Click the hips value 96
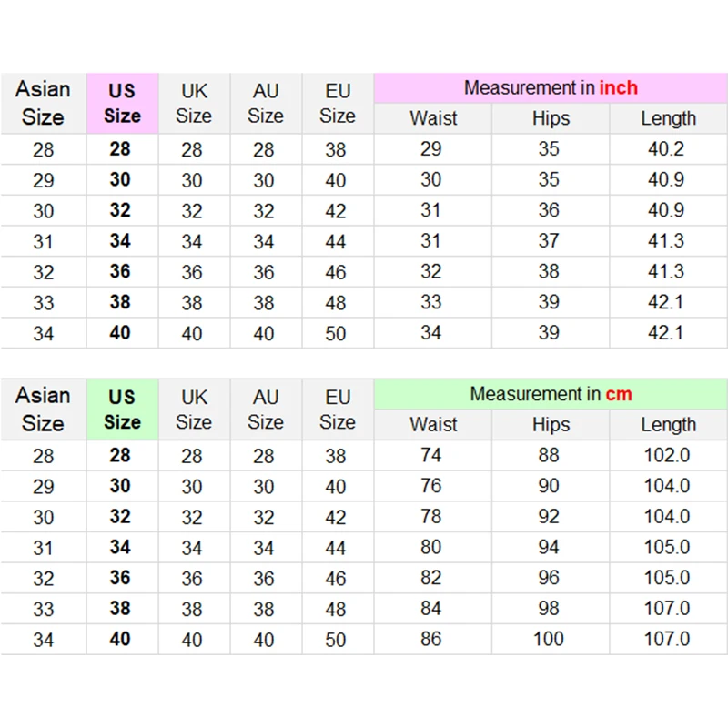The image size is (728, 728). pos(549,579)
